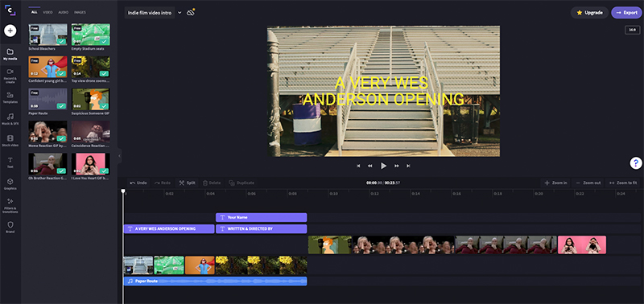The image size is (644, 304).
Task: Switch to the AUDIO media tab
Action: click(x=64, y=12)
